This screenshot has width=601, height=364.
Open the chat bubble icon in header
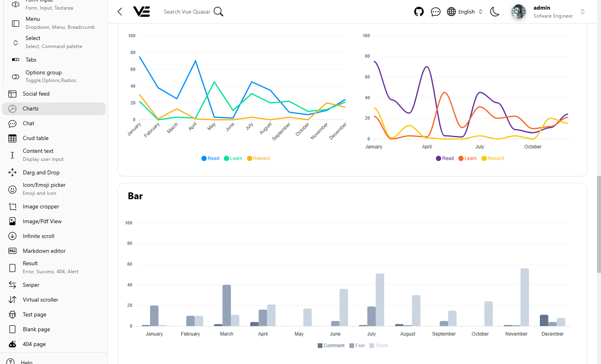[436, 12]
